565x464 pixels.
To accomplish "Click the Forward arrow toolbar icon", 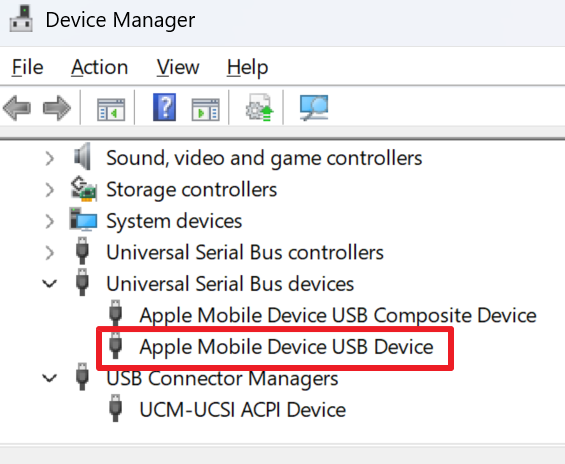I will tap(57, 108).
